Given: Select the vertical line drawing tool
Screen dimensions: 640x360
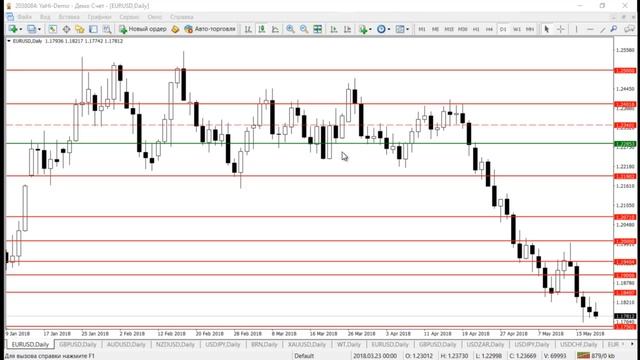Looking at the screenshot, I should click(x=576, y=29).
